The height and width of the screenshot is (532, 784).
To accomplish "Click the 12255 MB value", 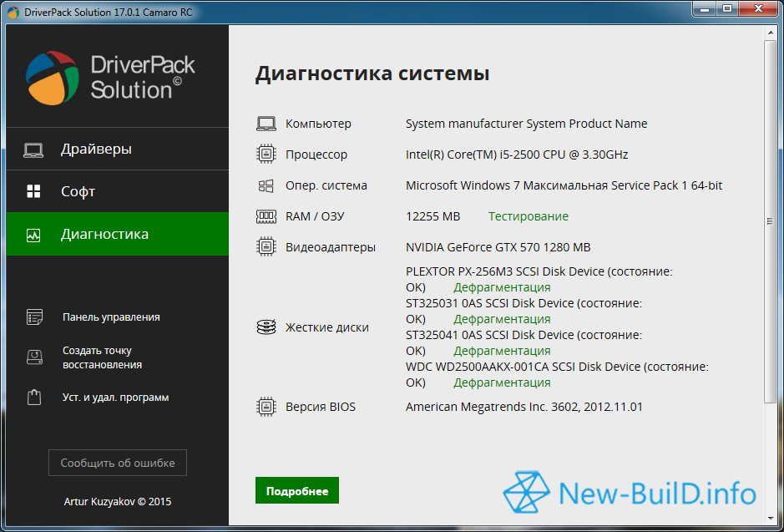I will (433, 216).
